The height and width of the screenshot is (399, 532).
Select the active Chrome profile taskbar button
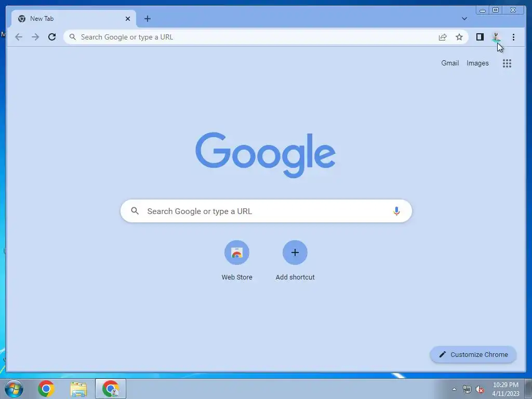[x=111, y=389]
